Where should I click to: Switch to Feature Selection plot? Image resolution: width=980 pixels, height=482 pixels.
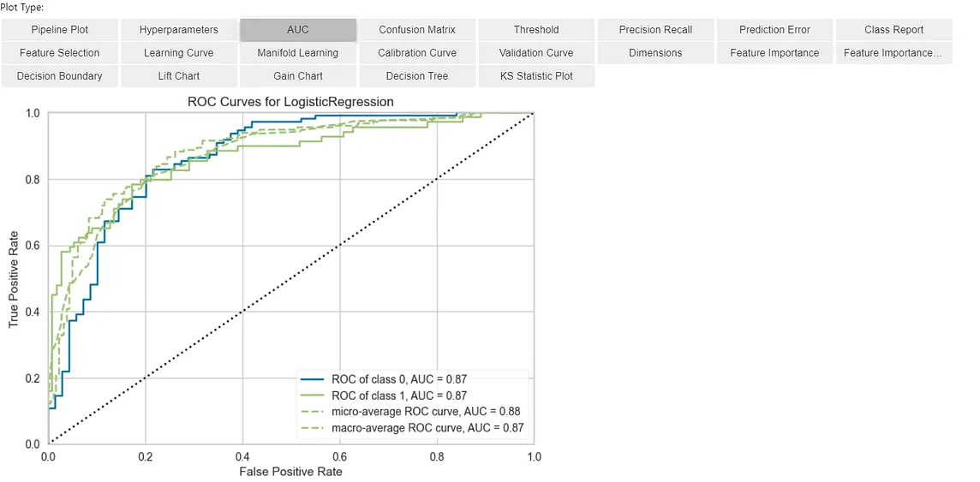[59, 53]
